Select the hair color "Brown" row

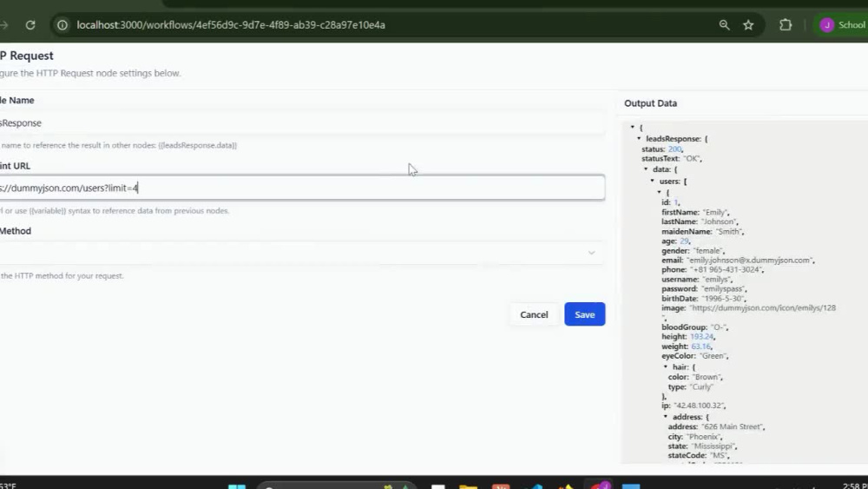pyautogui.click(x=696, y=377)
